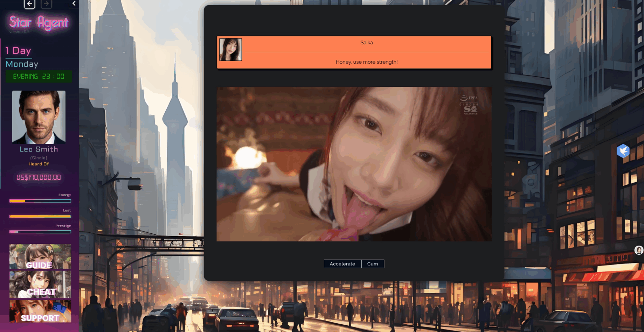The image size is (644, 332).
Task: Open the SUPPORT banner
Action: 40,311
